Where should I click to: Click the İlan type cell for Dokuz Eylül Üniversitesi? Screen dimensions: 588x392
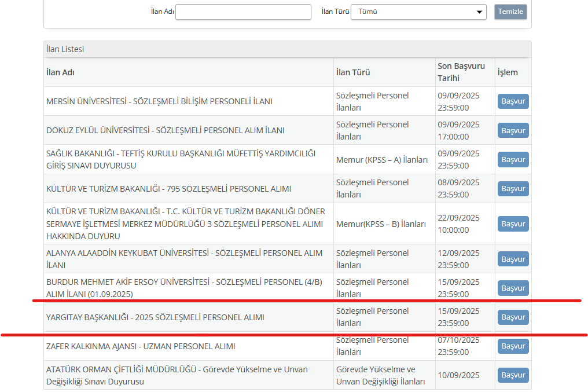click(384, 130)
